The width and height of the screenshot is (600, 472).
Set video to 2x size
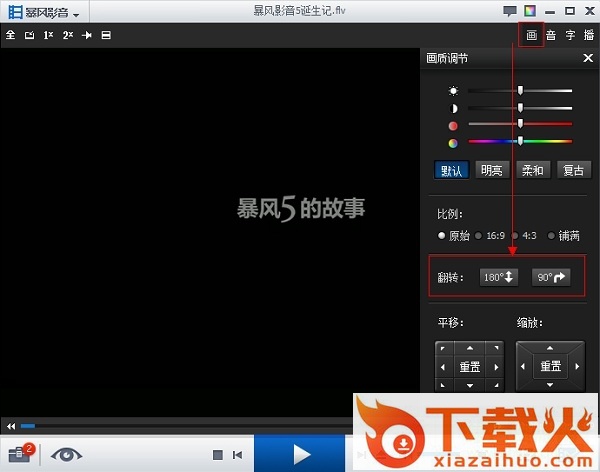coord(68,35)
